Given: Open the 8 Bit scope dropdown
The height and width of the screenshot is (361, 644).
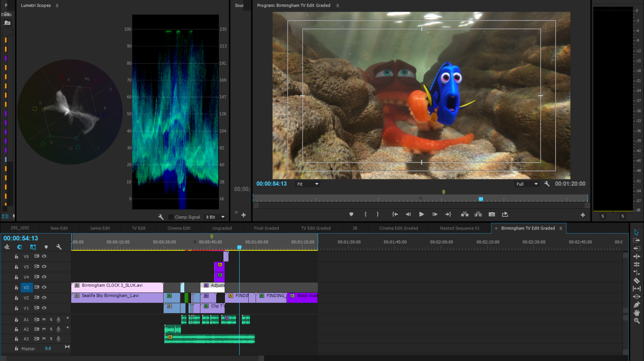Looking at the screenshot, I should (215, 217).
